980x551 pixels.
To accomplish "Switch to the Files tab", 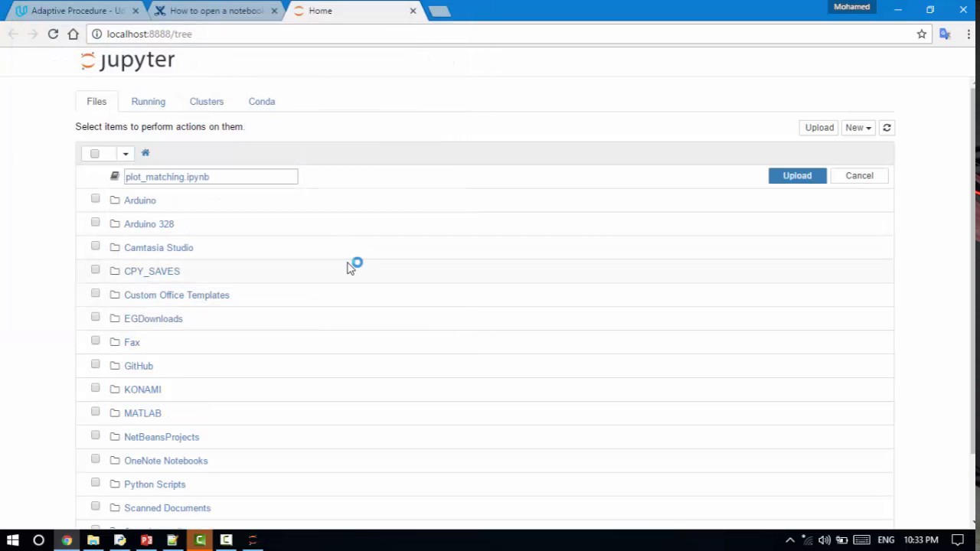I will [96, 102].
